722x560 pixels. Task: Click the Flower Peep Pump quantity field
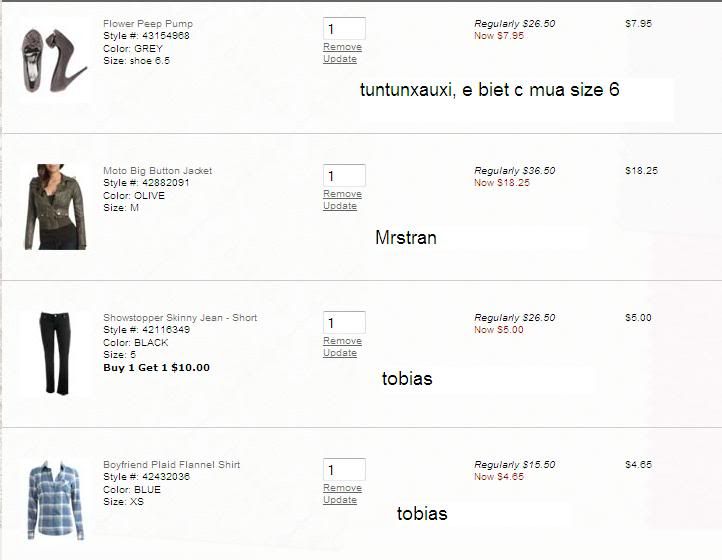(x=344, y=28)
